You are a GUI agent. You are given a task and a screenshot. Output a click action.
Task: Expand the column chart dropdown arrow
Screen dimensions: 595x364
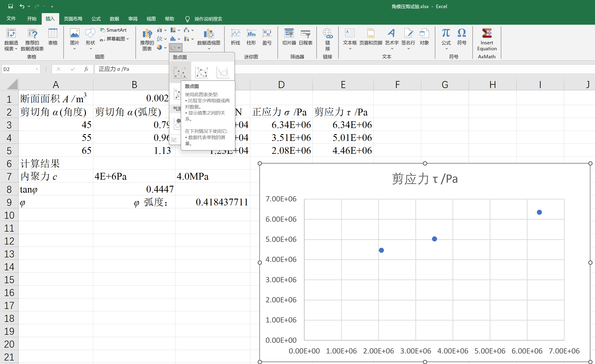(x=165, y=30)
